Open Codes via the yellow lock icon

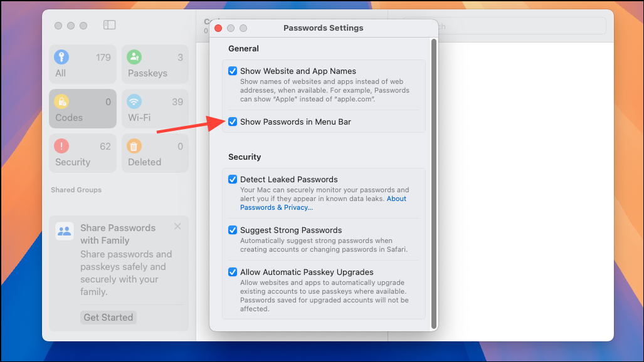tap(61, 100)
